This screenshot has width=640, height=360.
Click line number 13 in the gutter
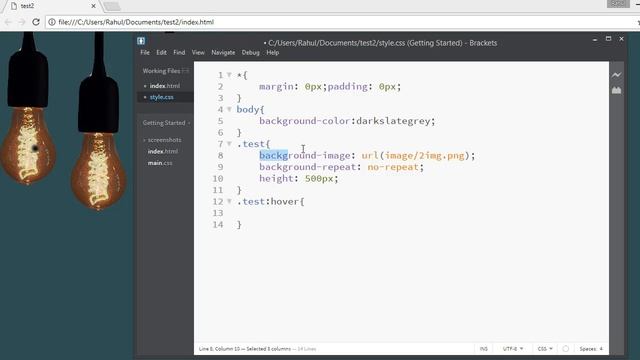pos(218,213)
